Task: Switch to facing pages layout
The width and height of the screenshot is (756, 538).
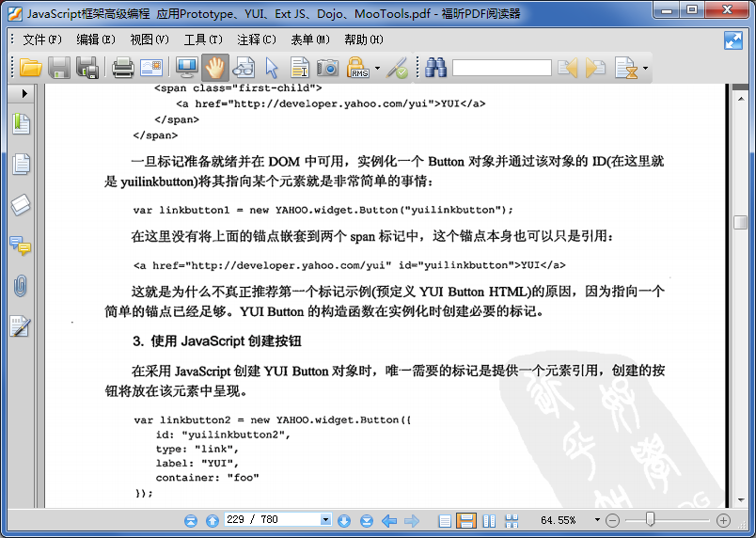Action: (x=489, y=521)
